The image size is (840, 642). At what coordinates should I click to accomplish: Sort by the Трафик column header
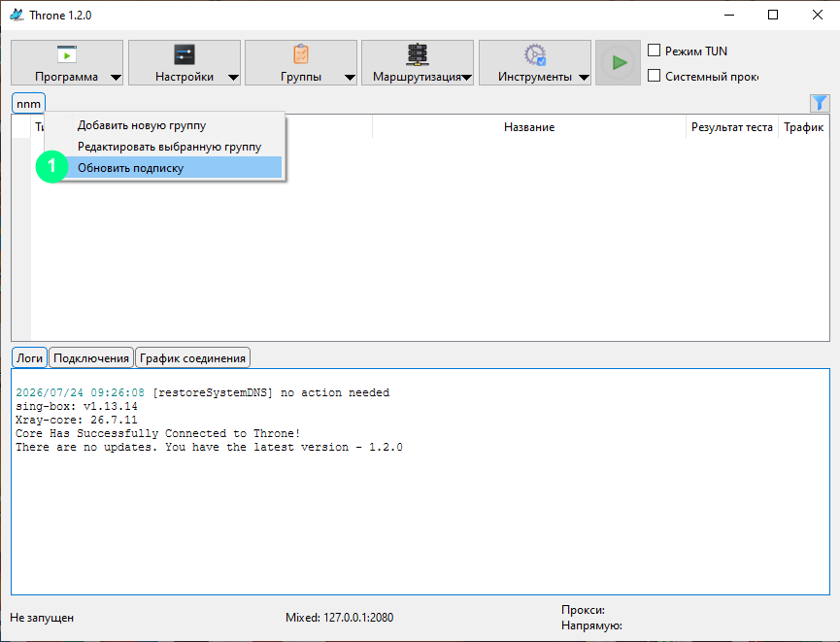803,127
